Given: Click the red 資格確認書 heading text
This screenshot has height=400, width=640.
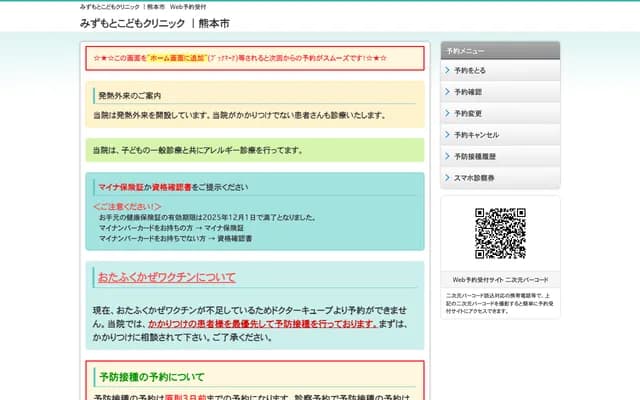Looking at the screenshot, I should [169, 187].
